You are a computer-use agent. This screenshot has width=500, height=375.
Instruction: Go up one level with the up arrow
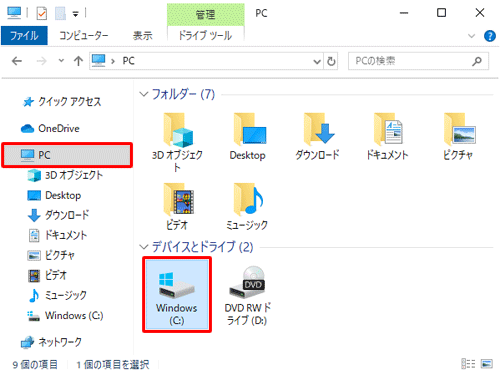pos(78,61)
